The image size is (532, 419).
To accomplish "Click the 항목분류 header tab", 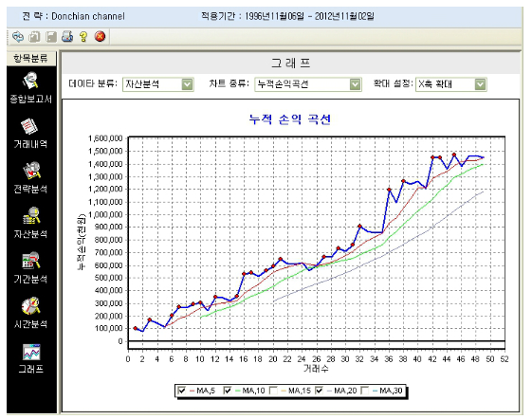I will [31, 59].
